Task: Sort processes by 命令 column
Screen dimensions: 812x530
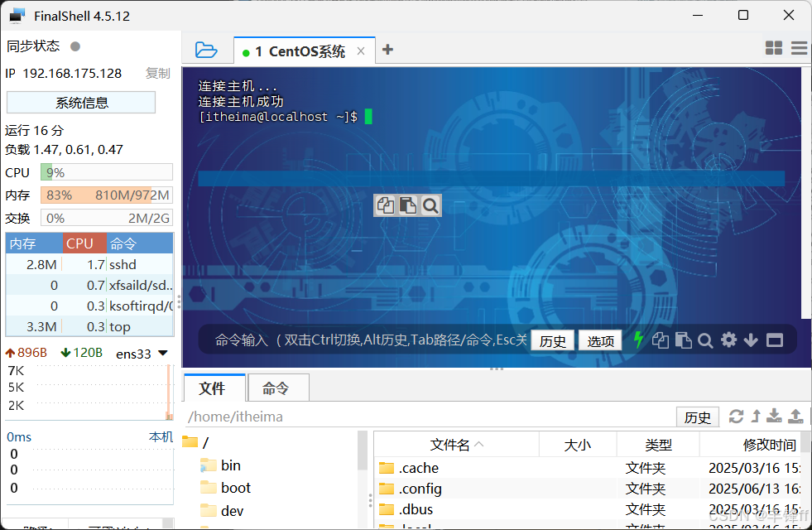Action: click(140, 243)
